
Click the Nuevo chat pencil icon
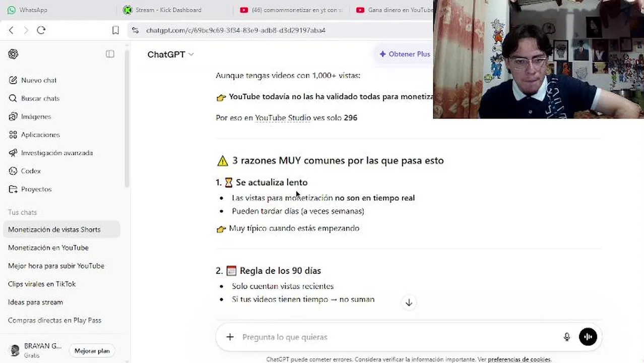point(13,80)
